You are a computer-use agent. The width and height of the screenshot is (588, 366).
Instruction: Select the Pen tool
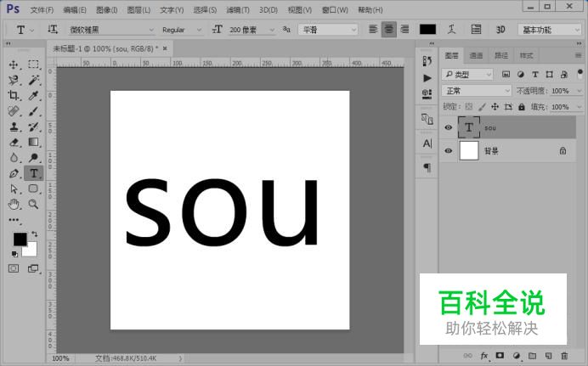click(14, 173)
